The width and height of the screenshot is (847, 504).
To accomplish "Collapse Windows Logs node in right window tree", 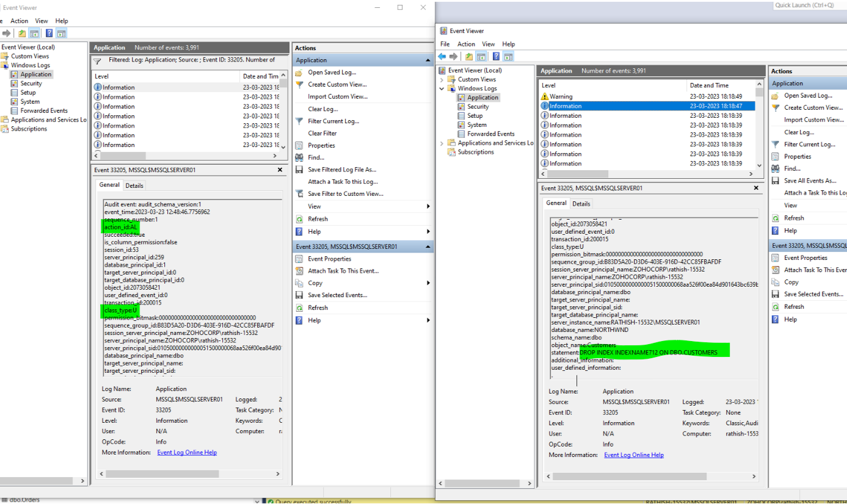I will (x=442, y=88).
